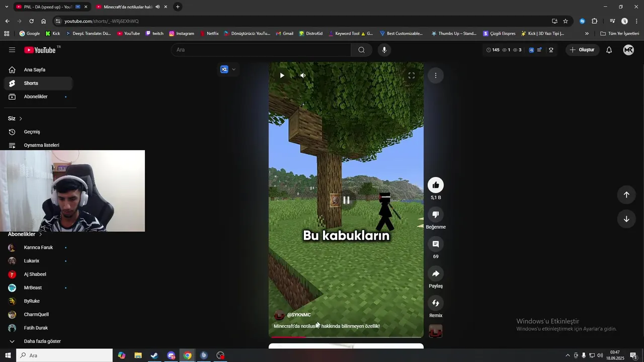Like the Short with thumbs up
This screenshot has width=644, height=362.
(x=436, y=185)
